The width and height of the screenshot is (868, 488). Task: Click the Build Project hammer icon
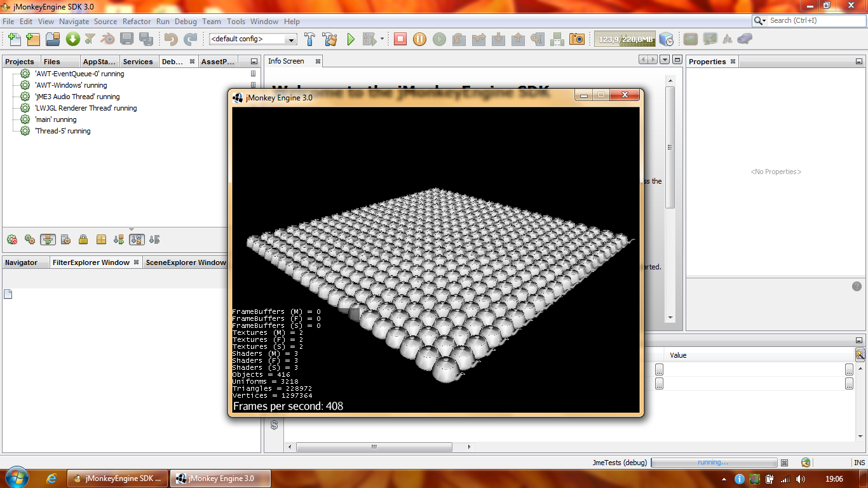[x=310, y=39]
